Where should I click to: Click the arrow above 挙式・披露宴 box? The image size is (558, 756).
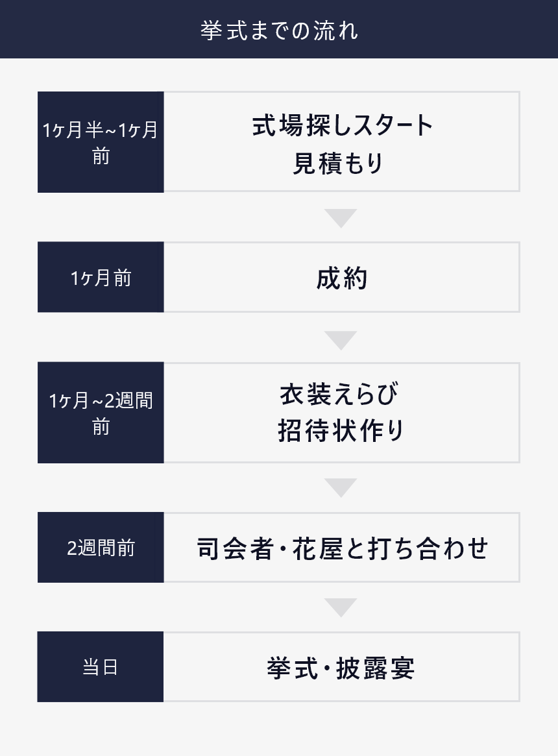pyautogui.click(x=341, y=607)
